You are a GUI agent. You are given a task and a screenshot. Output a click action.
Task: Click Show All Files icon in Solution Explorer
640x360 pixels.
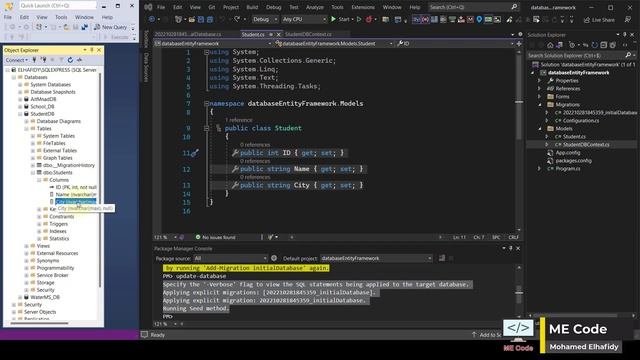point(613,45)
